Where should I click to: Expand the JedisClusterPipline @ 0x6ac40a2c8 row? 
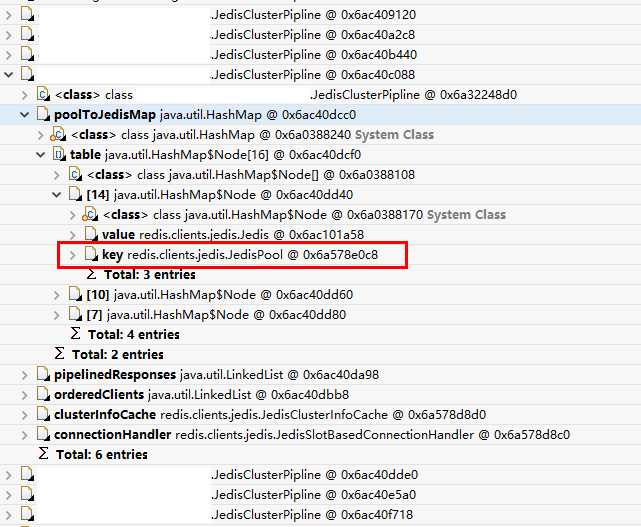tap(9, 35)
